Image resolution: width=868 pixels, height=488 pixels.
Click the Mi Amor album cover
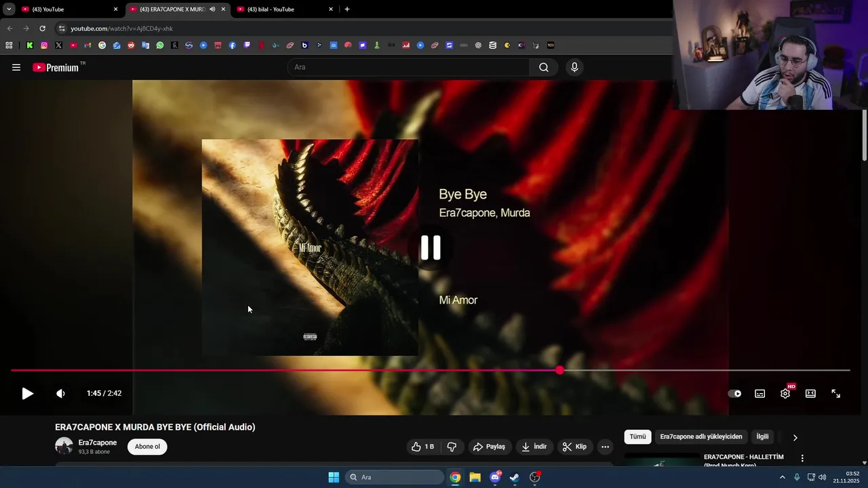click(x=310, y=247)
